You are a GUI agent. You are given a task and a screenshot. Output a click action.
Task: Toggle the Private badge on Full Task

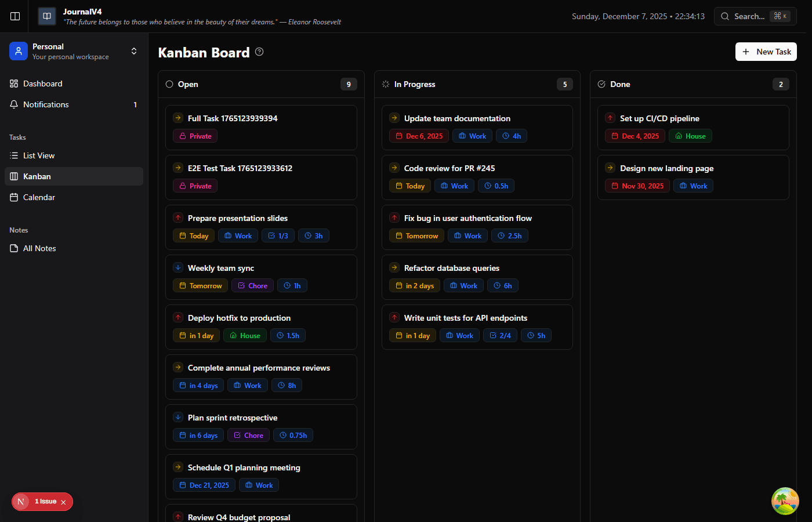coord(195,136)
